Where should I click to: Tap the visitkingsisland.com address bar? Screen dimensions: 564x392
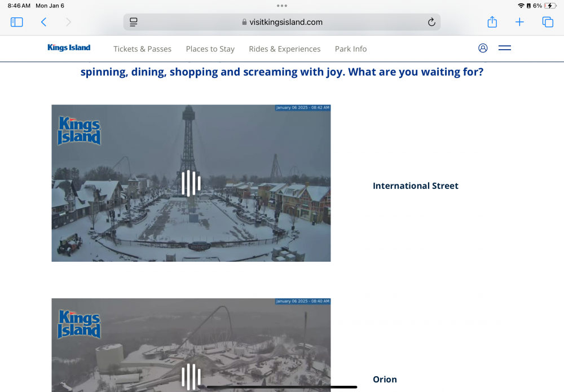click(x=282, y=22)
